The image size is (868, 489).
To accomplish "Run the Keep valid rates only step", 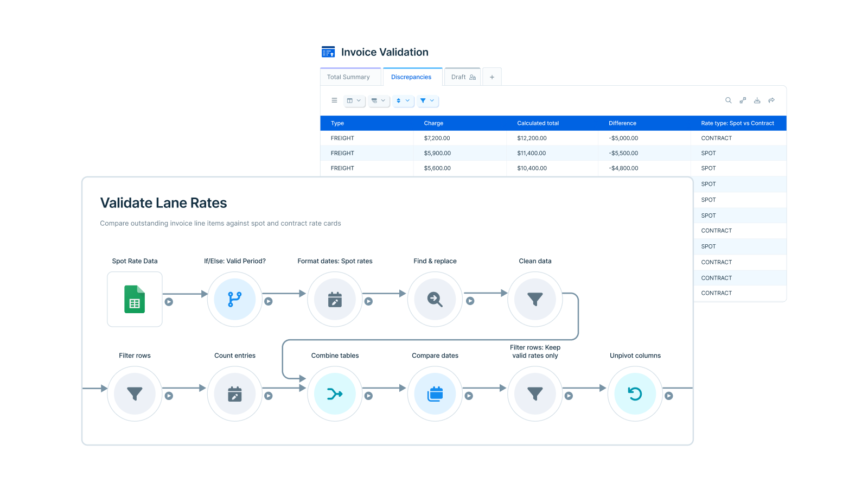I will [x=569, y=396].
